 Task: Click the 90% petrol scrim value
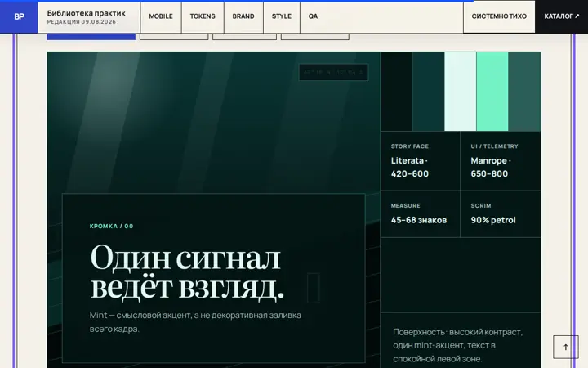493,220
